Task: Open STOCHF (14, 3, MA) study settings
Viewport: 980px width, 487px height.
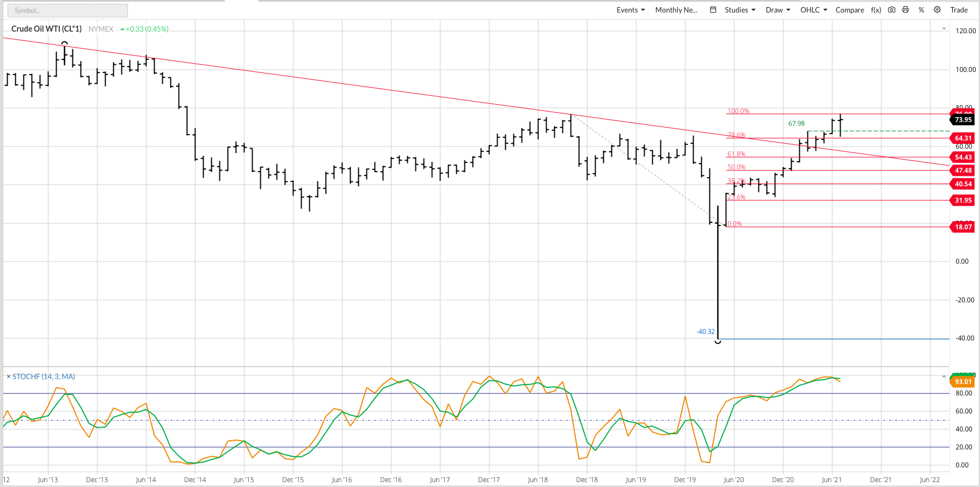Action: tap(44, 376)
